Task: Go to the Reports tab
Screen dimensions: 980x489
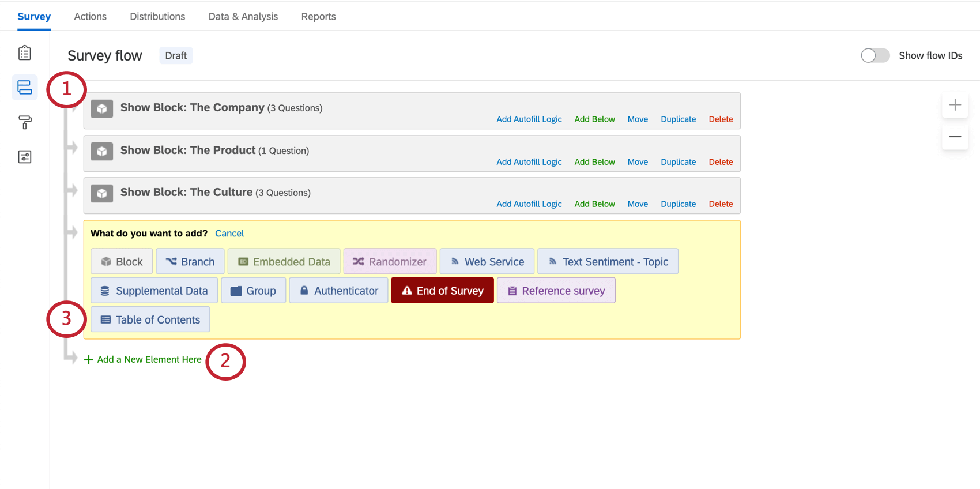Action: click(x=318, y=16)
